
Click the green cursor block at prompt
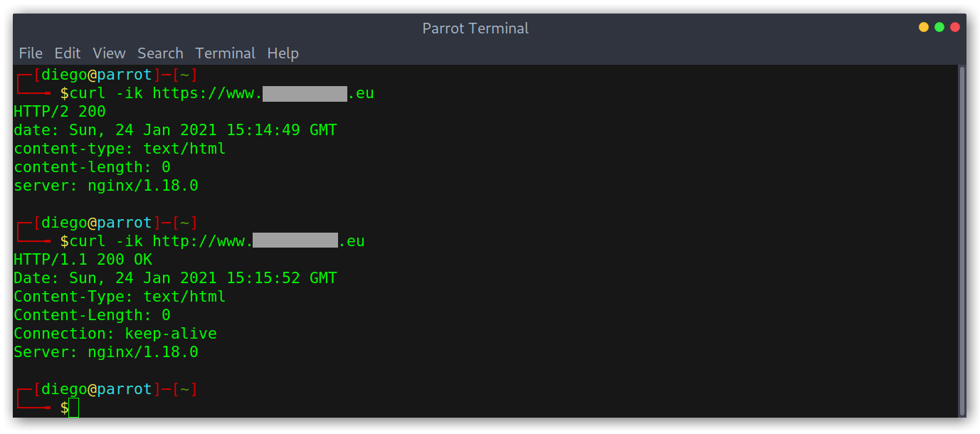coord(74,408)
